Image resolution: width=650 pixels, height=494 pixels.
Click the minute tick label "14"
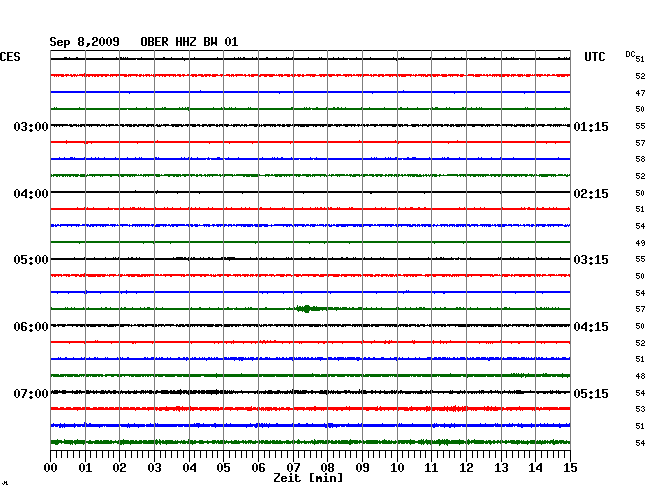tap(535, 468)
